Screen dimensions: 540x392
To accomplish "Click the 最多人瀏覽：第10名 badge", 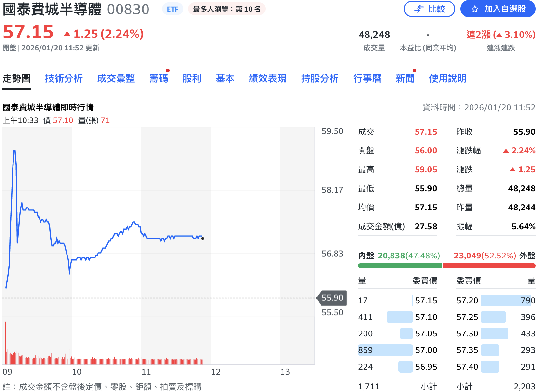I will [x=226, y=9].
